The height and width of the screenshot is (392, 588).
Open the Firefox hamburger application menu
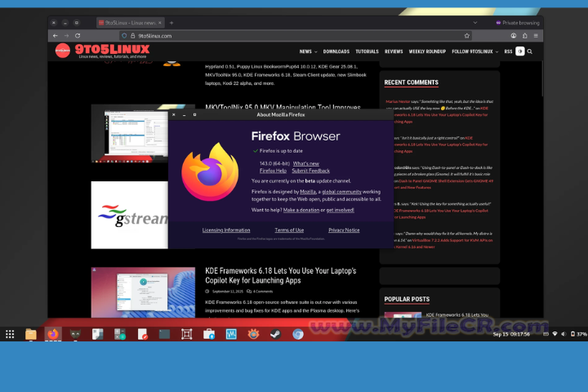[x=536, y=36]
